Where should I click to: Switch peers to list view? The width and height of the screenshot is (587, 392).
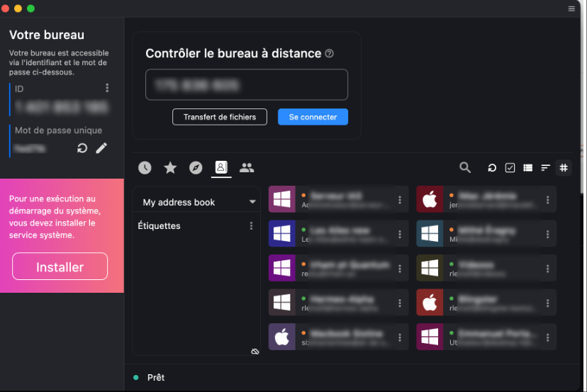pos(528,168)
